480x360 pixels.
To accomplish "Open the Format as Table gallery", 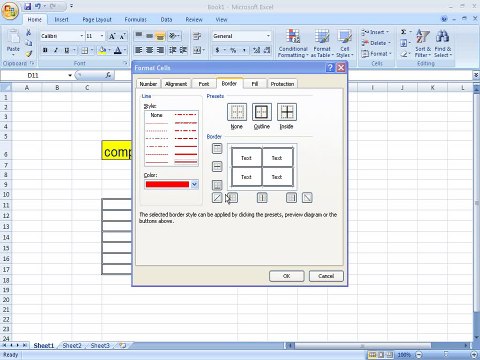I will point(322,43).
